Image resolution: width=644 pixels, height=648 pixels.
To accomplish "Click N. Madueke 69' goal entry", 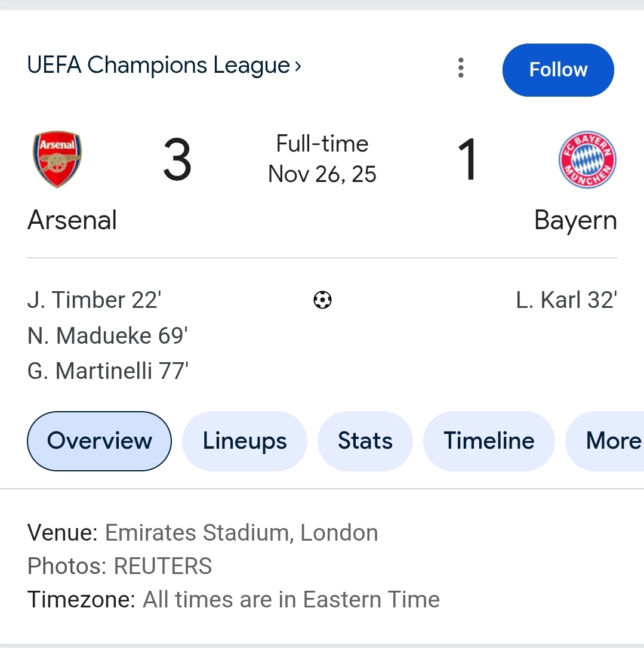I will (107, 336).
